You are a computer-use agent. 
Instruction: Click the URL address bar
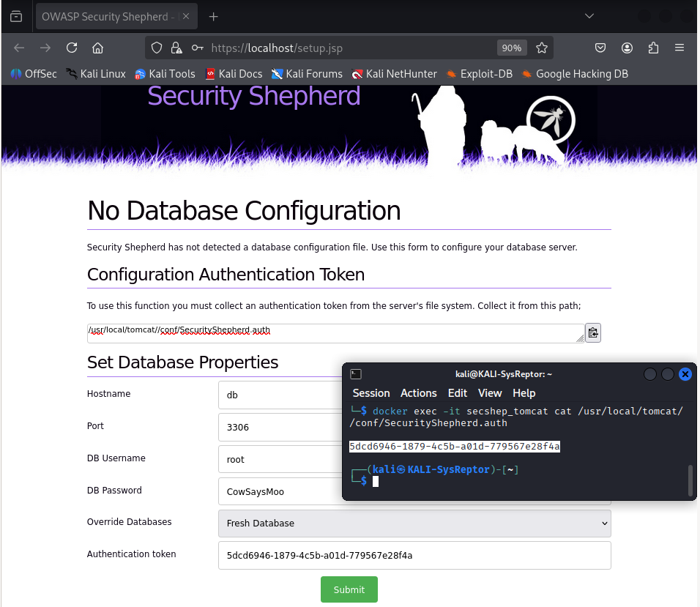pos(349,48)
